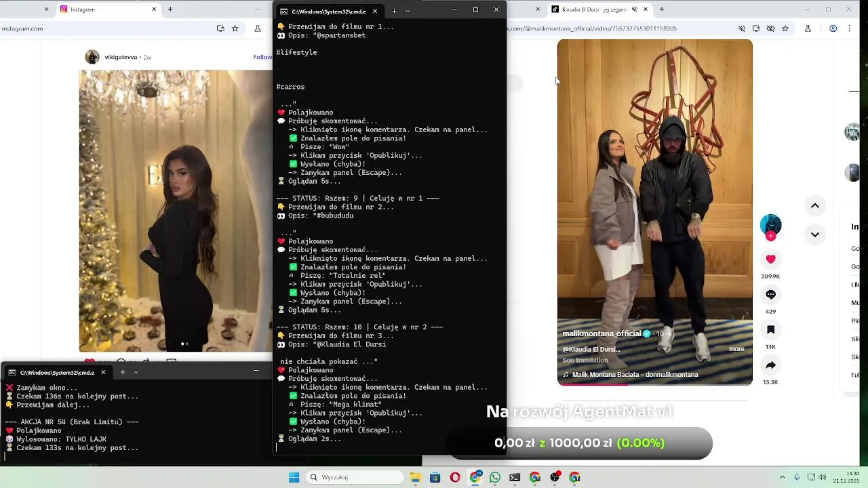Close cmd.exe tab in bottom-left terminal

[103, 372]
